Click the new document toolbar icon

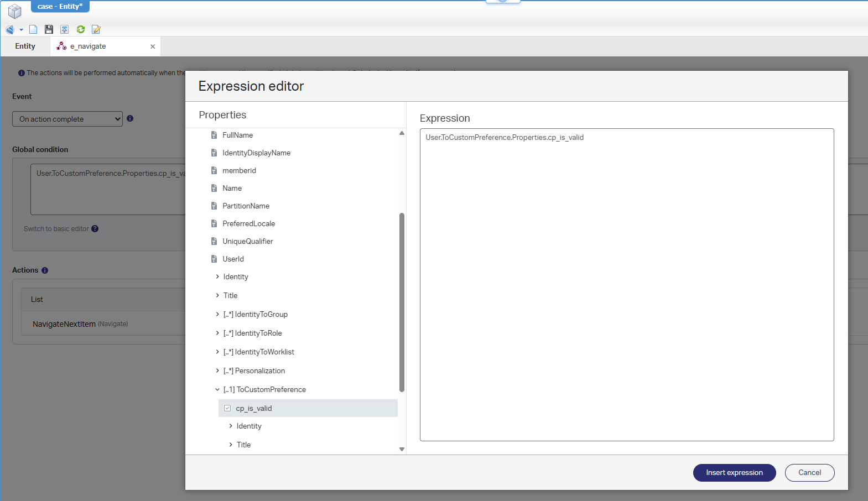coord(33,29)
